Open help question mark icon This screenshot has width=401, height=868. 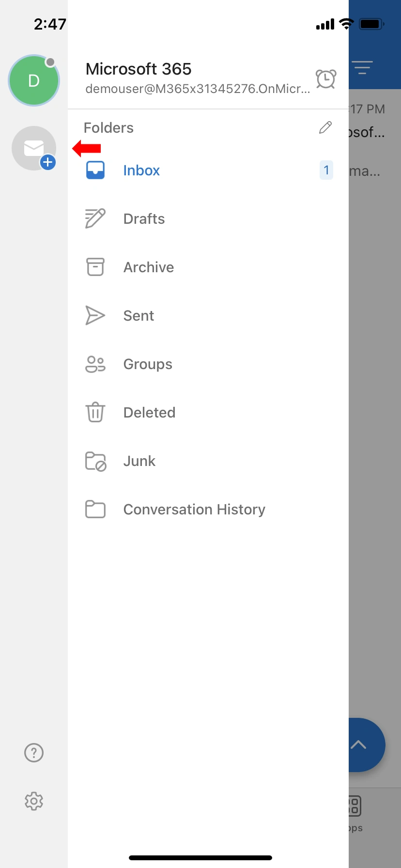pyautogui.click(x=34, y=753)
